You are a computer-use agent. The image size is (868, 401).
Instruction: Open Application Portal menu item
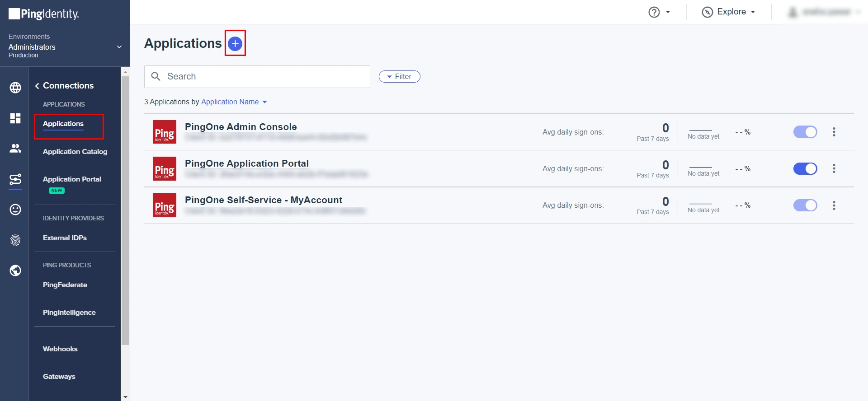[x=72, y=179]
